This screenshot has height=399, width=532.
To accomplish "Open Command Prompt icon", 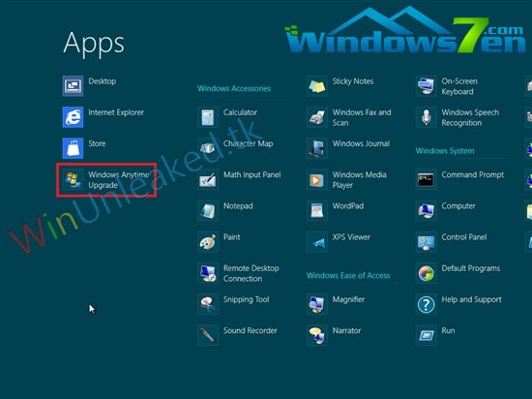I will 427,179.
